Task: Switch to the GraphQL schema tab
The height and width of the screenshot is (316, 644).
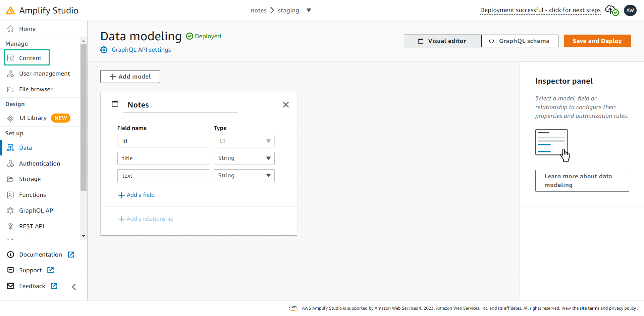Action: pyautogui.click(x=520, y=41)
